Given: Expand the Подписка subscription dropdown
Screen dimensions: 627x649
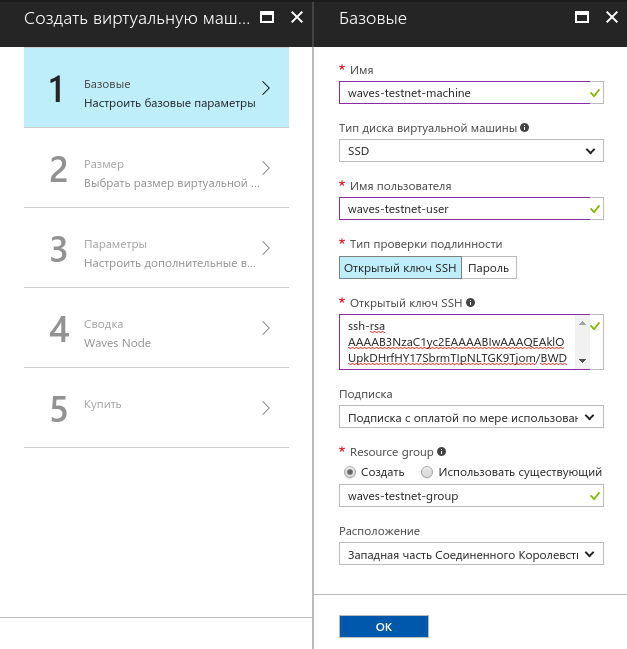Looking at the screenshot, I should (472, 417).
